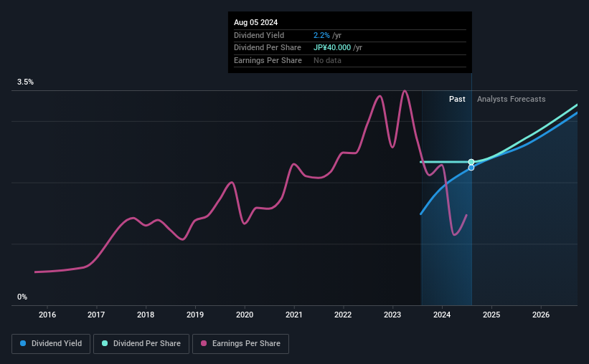This screenshot has height=364, width=589.
Task: Click the 0% y-axis label
Action: pos(22,297)
